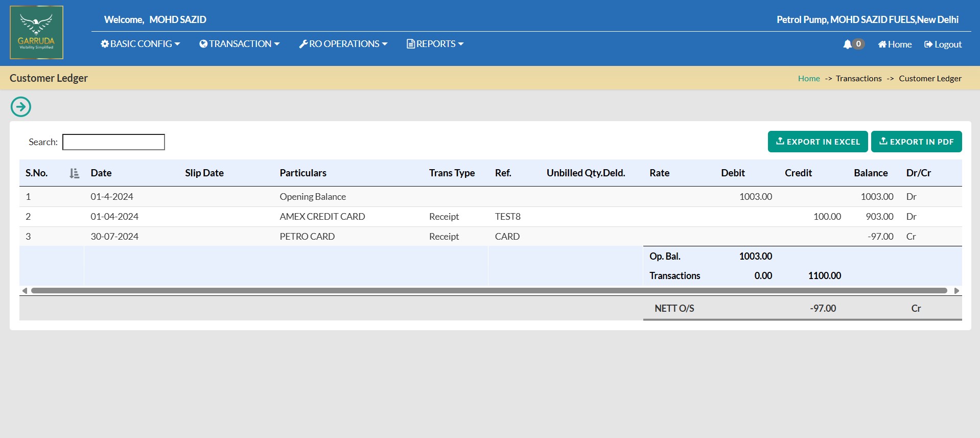Click the Transactions credit total 1100.00
980x438 pixels.
click(x=825, y=276)
